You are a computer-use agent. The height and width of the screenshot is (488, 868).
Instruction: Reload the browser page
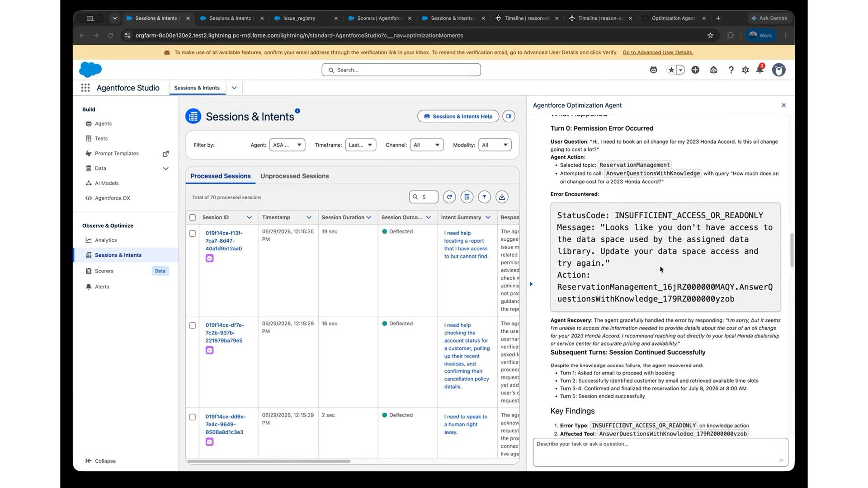click(x=110, y=35)
